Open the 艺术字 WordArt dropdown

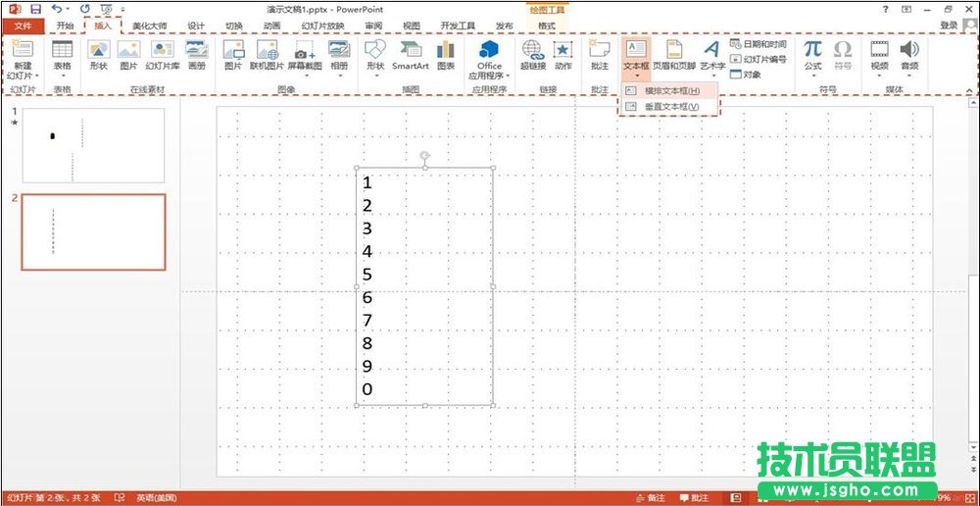coord(712,75)
